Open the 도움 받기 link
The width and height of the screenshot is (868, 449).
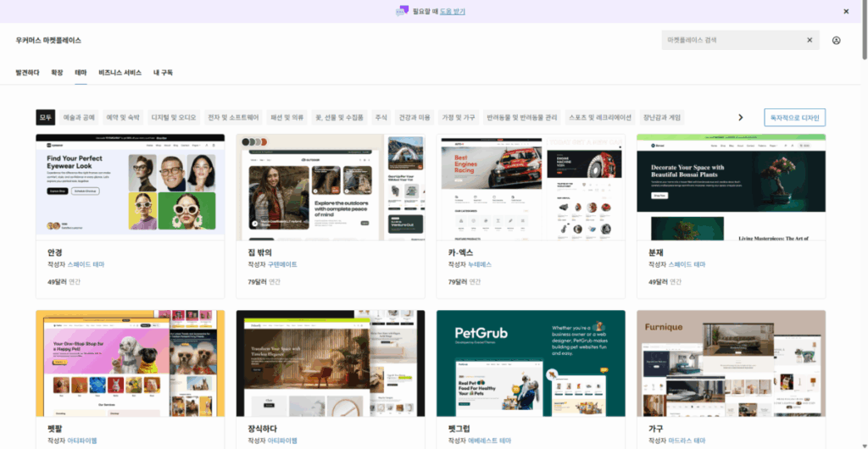451,11
